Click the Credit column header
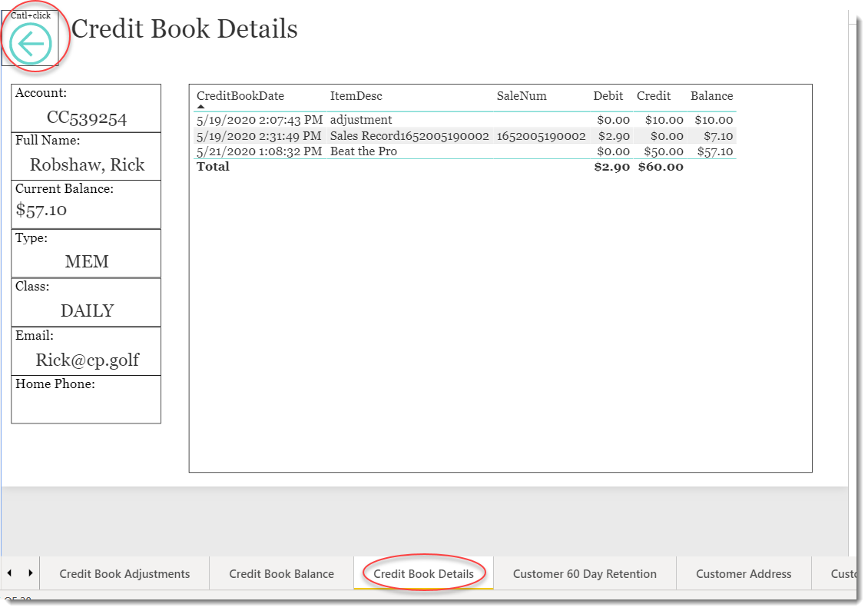The image size is (868, 611). pos(653,96)
